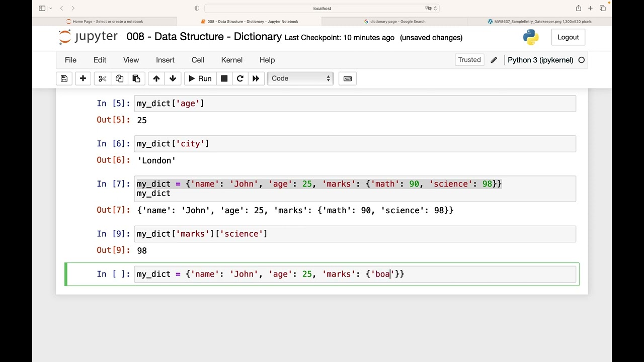Restart kernel and run all icon
This screenshot has height=362, width=644.
[x=256, y=78]
